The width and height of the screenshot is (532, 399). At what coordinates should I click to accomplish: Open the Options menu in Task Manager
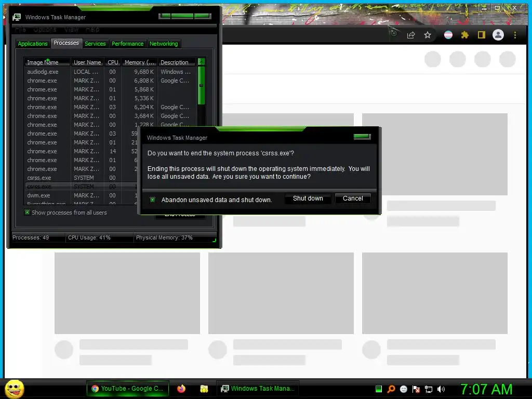pyautogui.click(x=45, y=30)
